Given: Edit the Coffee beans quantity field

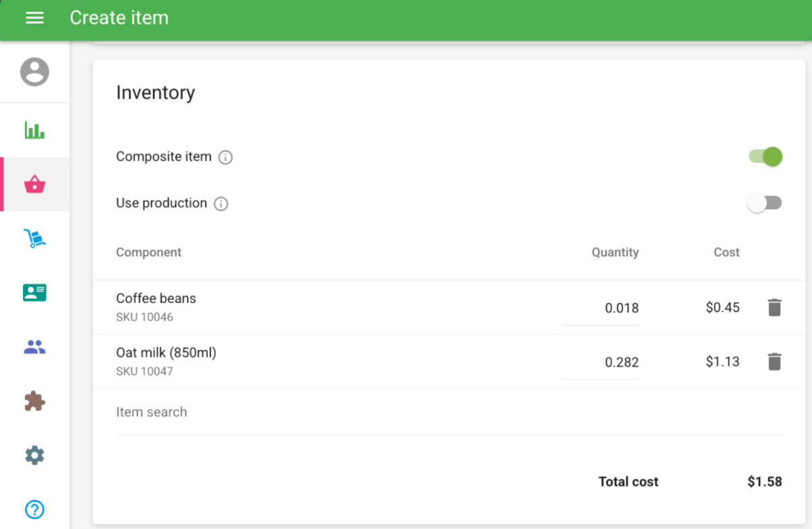Looking at the screenshot, I should (600, 308).
